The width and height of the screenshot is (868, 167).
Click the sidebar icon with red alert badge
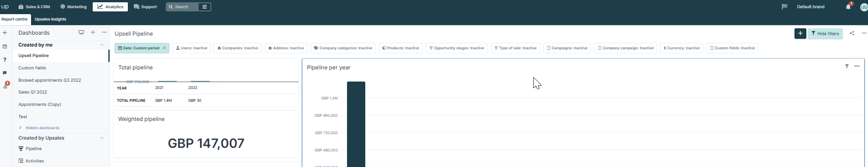[5, 85]
